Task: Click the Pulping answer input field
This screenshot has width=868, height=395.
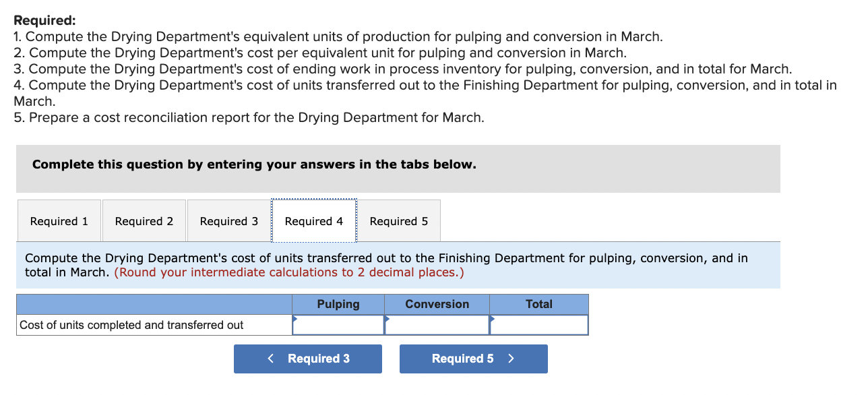Action: (338, 325)
